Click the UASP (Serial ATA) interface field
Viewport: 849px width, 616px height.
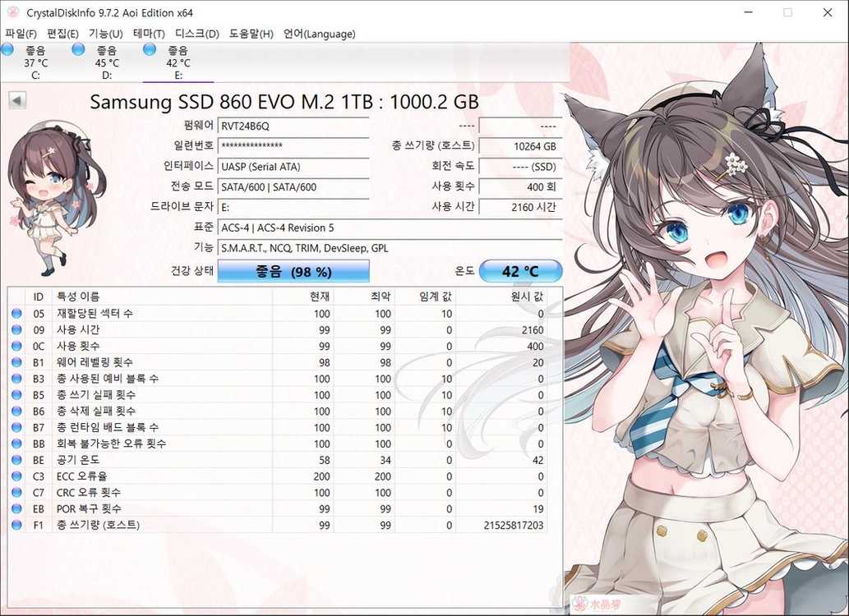click(293, 167)
